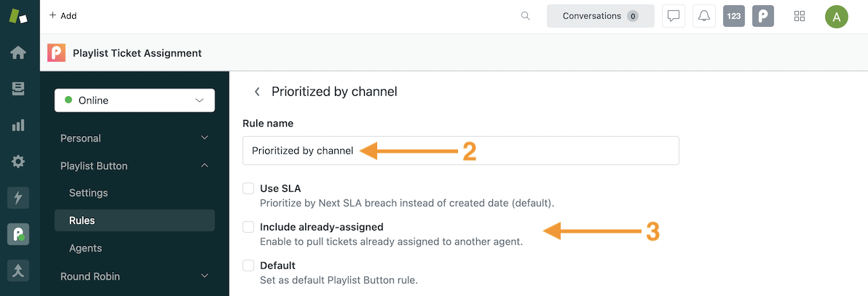Click the lightning bolt sidebar icon
868x296 pixels.
coord(18,198)
